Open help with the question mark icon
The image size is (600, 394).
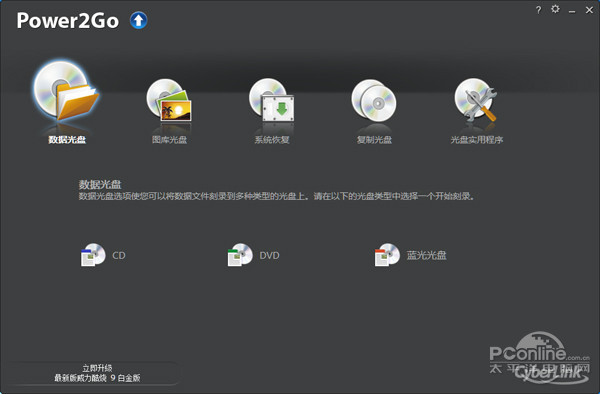pyautogui.click(x=538, y=10)
